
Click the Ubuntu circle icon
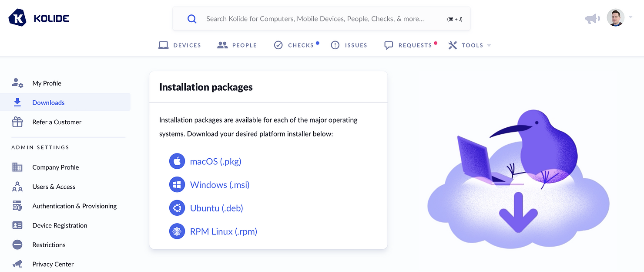[177, 208]
